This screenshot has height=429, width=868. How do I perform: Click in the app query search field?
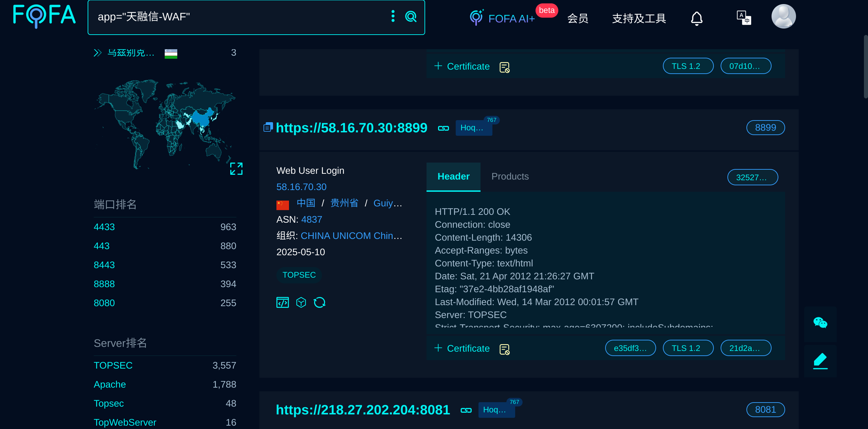(x=238, y=17)
